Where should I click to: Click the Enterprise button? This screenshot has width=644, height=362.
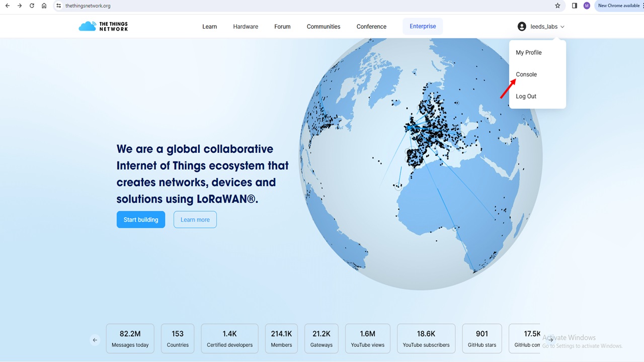[423, 26]
